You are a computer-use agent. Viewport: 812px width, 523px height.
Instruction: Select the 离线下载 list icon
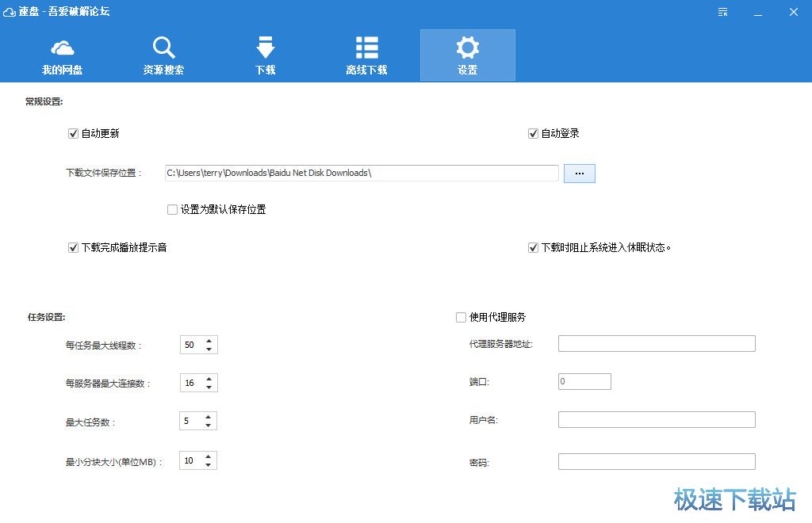click(x=366, y=48)
